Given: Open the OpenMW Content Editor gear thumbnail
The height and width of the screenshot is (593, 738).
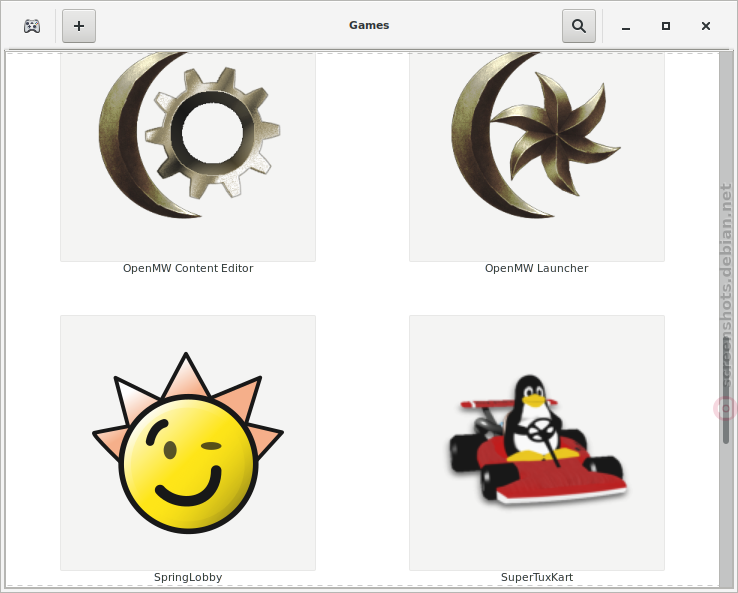Looking at the screenshot, I should [x=188, y=157].
